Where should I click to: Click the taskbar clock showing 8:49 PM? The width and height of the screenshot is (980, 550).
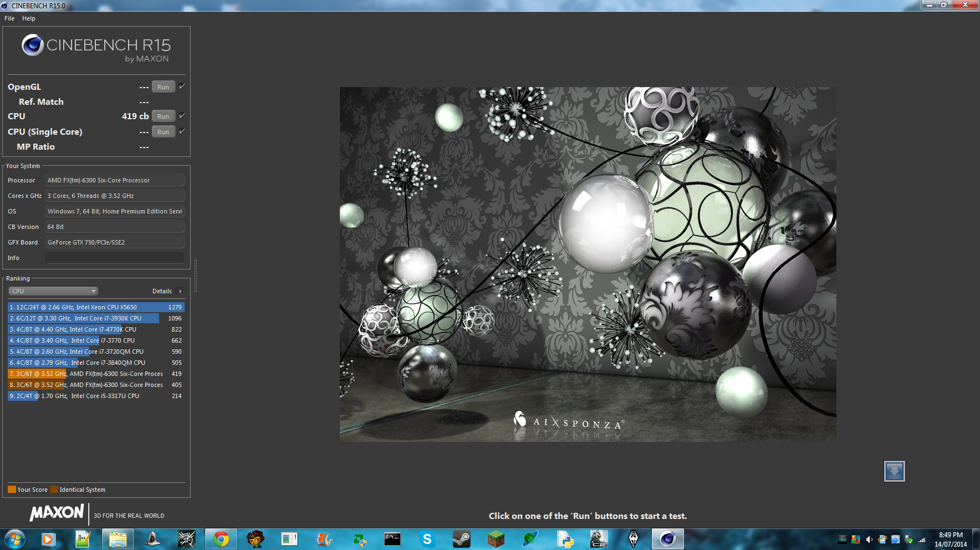[x=951, y=539]
